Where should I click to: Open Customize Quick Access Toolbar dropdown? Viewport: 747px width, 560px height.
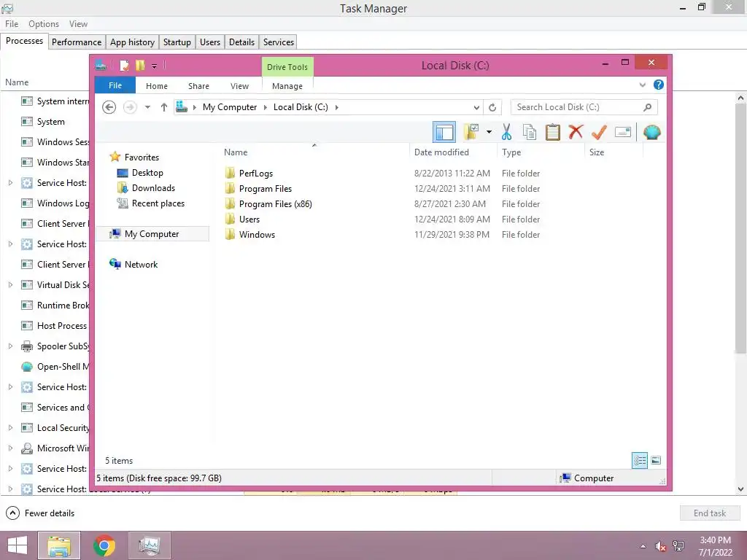tap(155, 66)
